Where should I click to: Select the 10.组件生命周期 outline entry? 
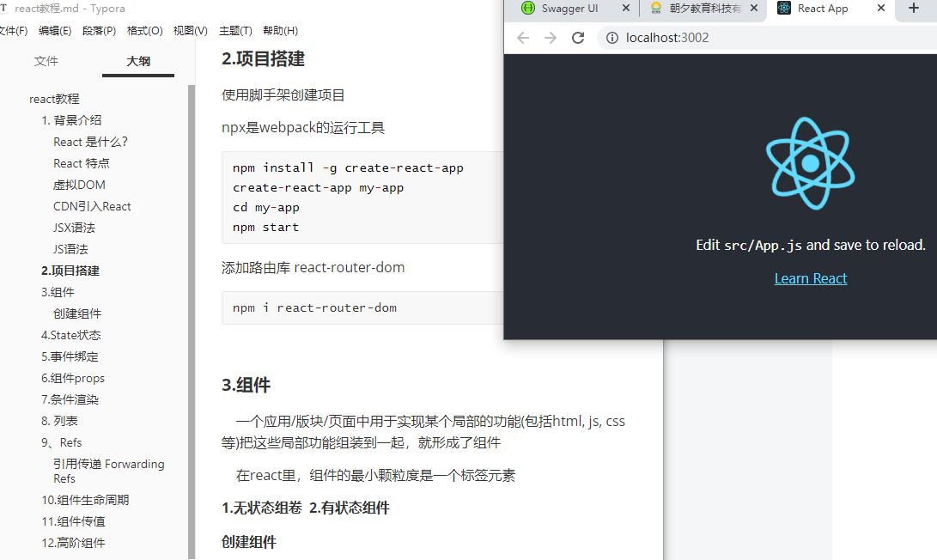[x=84, y=499]
